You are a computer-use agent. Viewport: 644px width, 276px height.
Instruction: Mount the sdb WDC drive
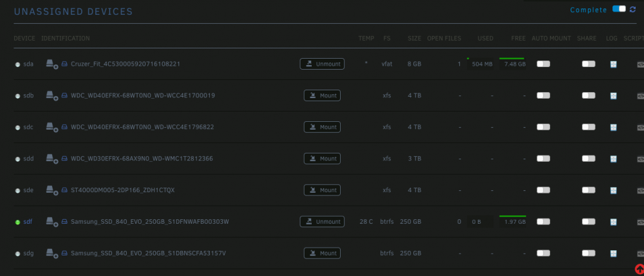click(322, 95)
